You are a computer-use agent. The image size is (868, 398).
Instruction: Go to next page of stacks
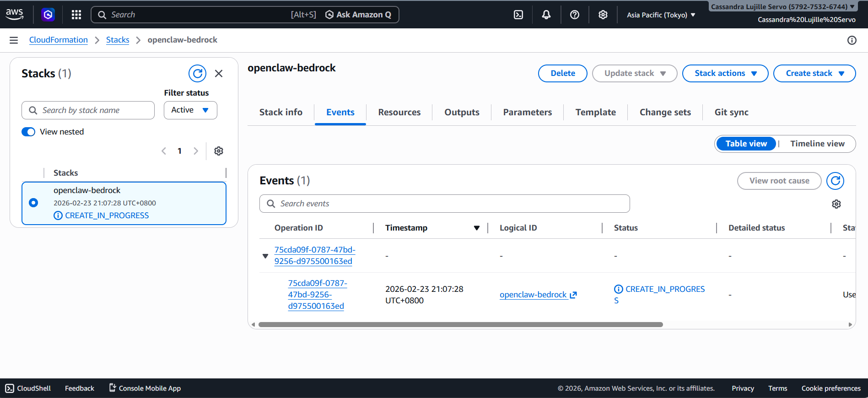[196, 151]
